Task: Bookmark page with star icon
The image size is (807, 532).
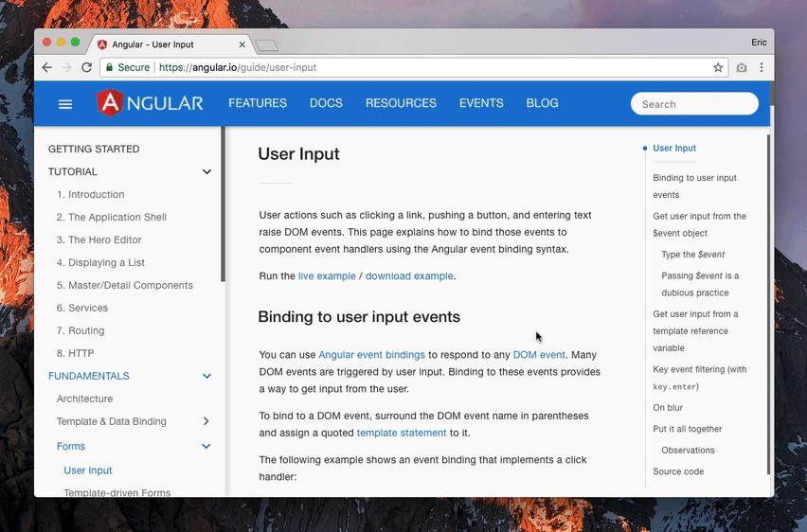Action: click(718, 67)
